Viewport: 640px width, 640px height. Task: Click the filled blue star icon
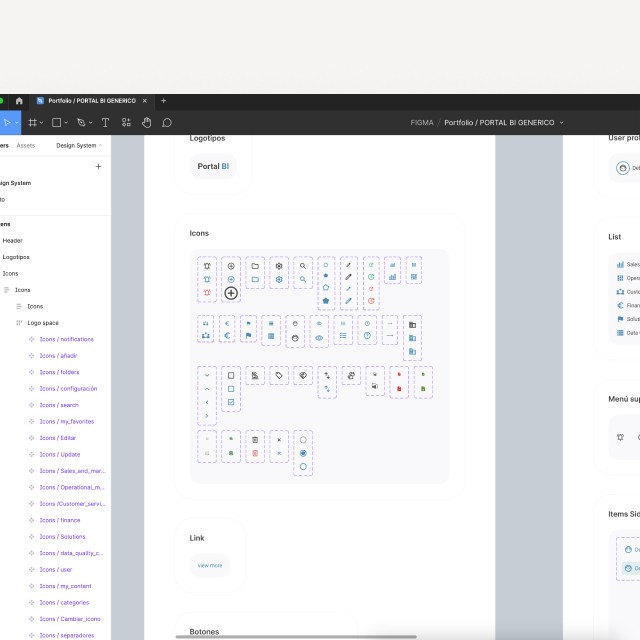pos(326,301)
